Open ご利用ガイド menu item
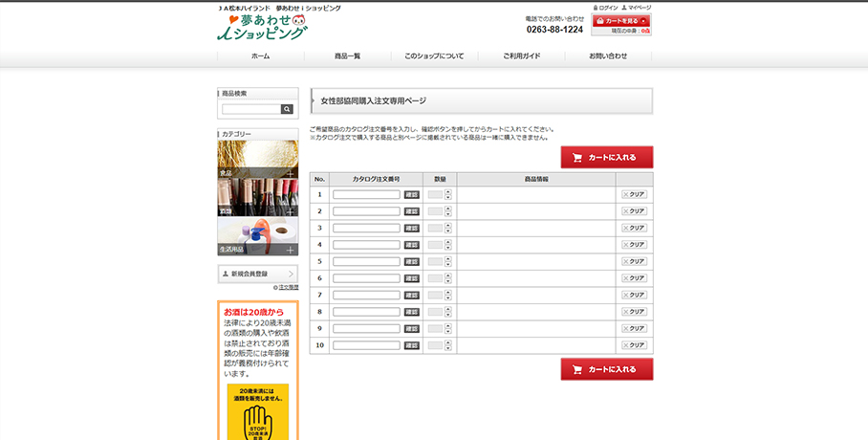The height and width of the screenshot is (440, 868). (x=521, y=56)
